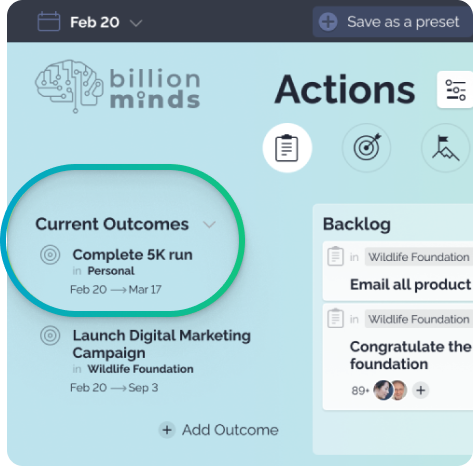Screen dimensions: 473x466
Task: Click clipboard icon on Congratulate the foundation card
Action: point(335,318)
